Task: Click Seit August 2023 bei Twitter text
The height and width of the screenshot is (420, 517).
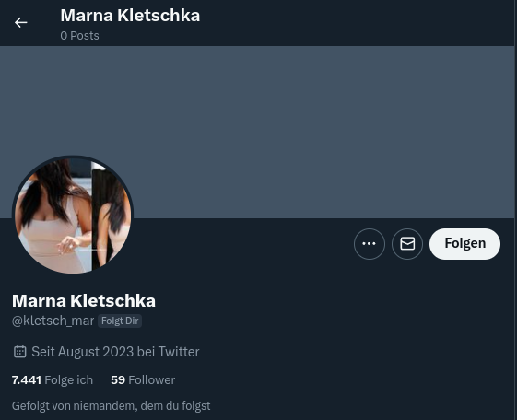Action: coord(115,352)
